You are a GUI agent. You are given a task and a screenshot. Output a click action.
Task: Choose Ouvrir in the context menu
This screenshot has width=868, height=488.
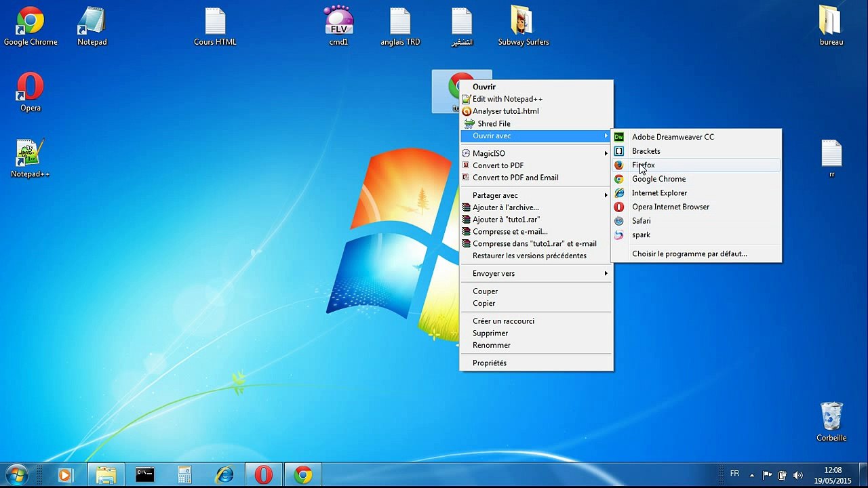click(x=536, y=87)
